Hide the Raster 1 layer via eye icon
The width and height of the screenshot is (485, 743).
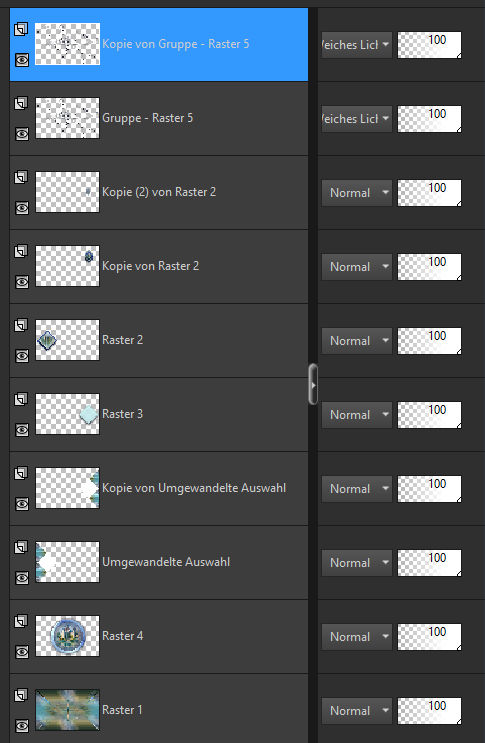pos(22,725)
